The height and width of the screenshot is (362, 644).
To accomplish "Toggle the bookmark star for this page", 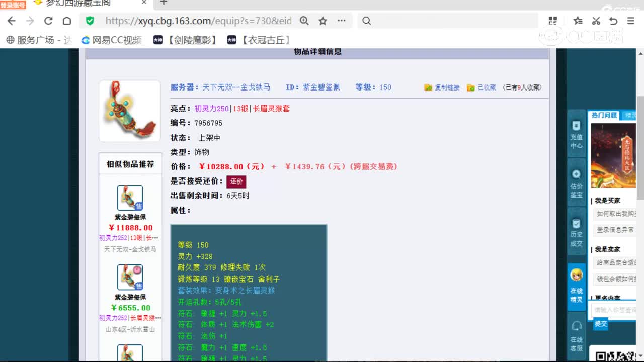I will pos(321,21).
